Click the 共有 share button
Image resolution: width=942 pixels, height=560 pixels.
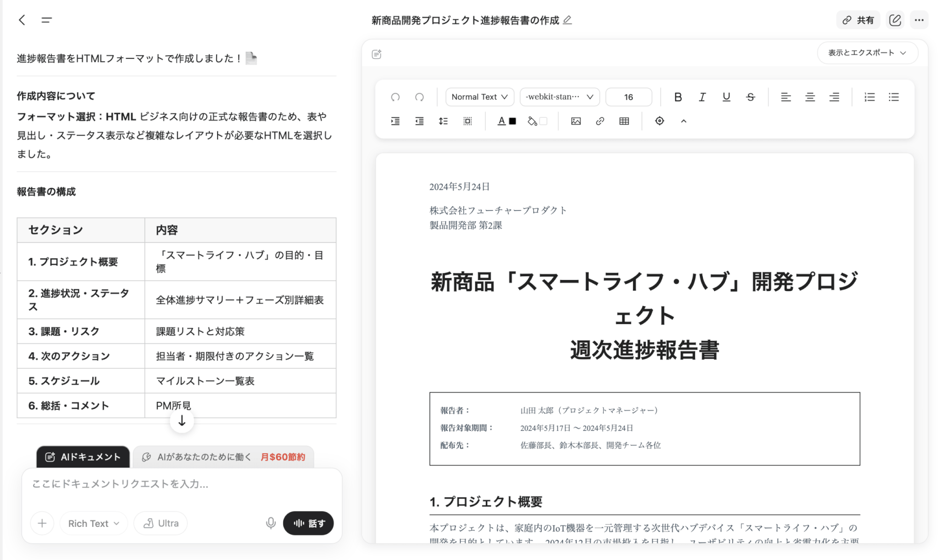pyautogui.click(x=858, y=20)
